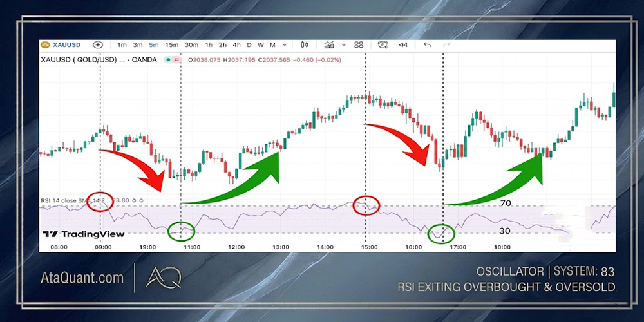Click the plus compare symbol icon
Image resolution: width=644 pixels, height=322 pixels.
click(x=98, y=45)
